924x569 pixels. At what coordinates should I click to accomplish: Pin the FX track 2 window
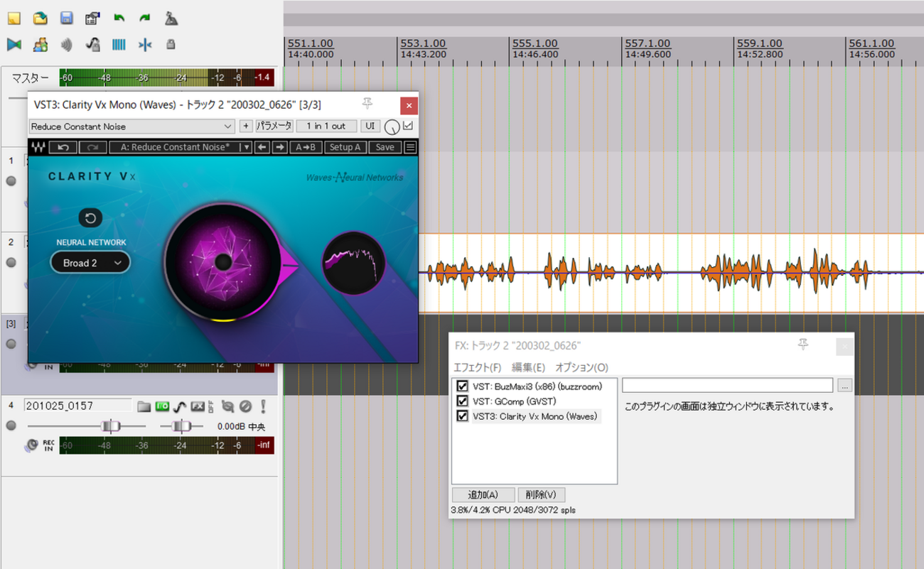pyautogui.click(x=803, y=345)
